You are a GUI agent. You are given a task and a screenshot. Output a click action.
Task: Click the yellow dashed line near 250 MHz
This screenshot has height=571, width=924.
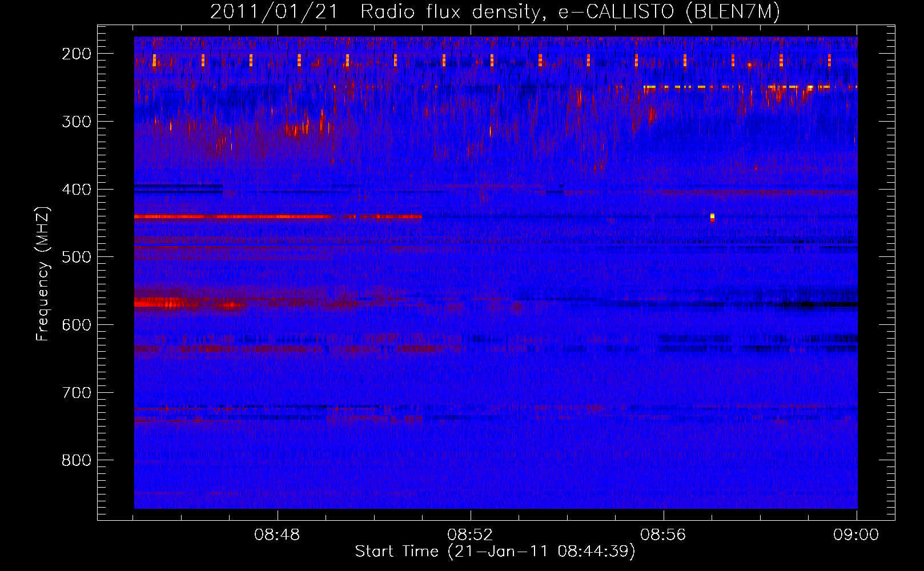[x=750, y=87]
